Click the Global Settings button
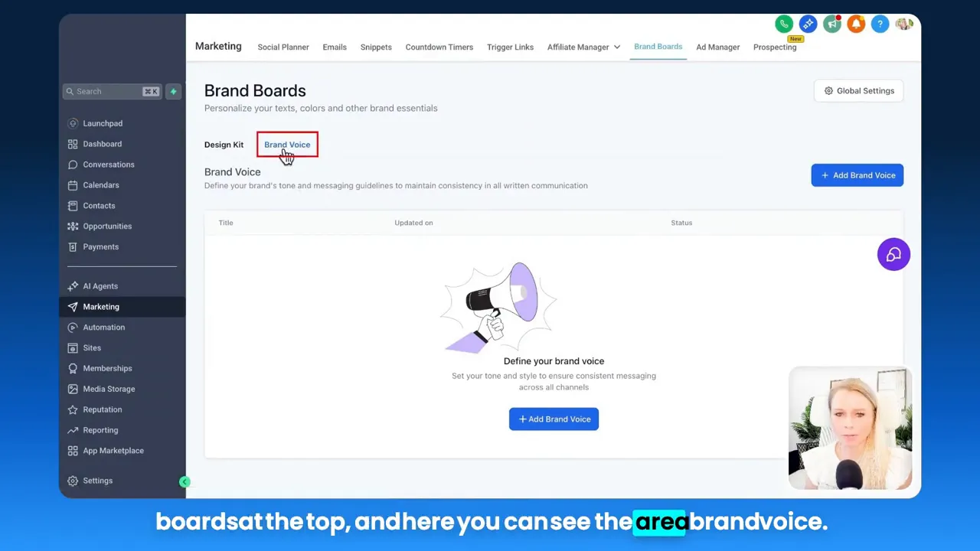This screenshot has height=551, width=980. 859,90
